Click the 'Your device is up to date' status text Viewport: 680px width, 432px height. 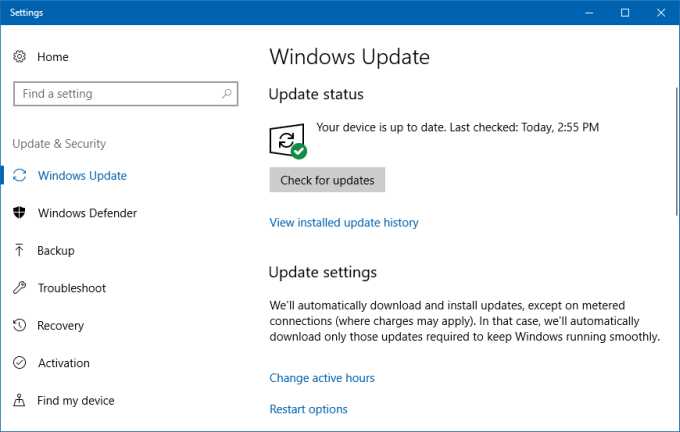[x=458, y=127]
